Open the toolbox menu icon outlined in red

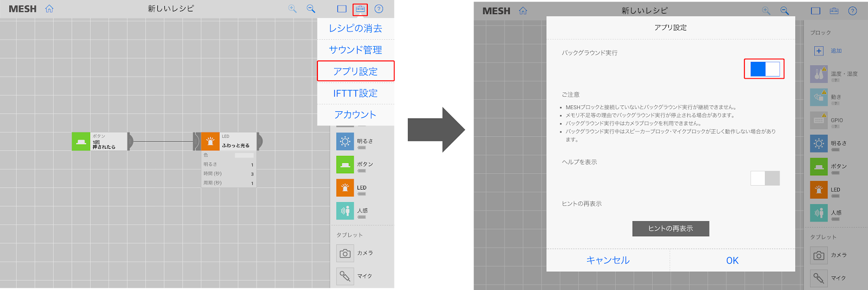360,9
